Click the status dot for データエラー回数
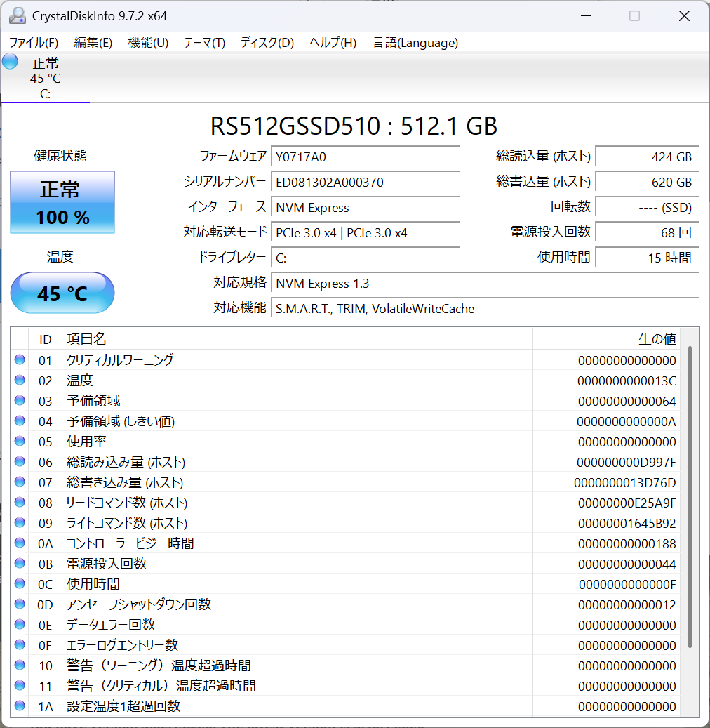 pos(20,625)
